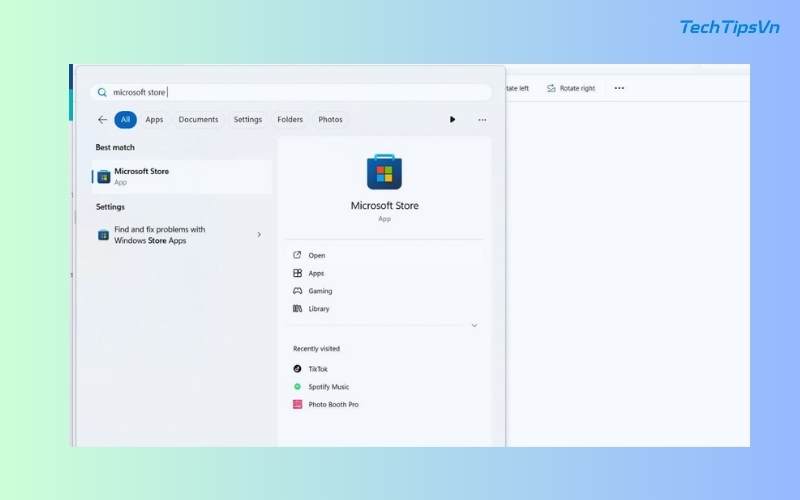The image size is (800, 500).
Task: Open recently visited Photo Booth Pro
Action: click(x=334, y=405)
